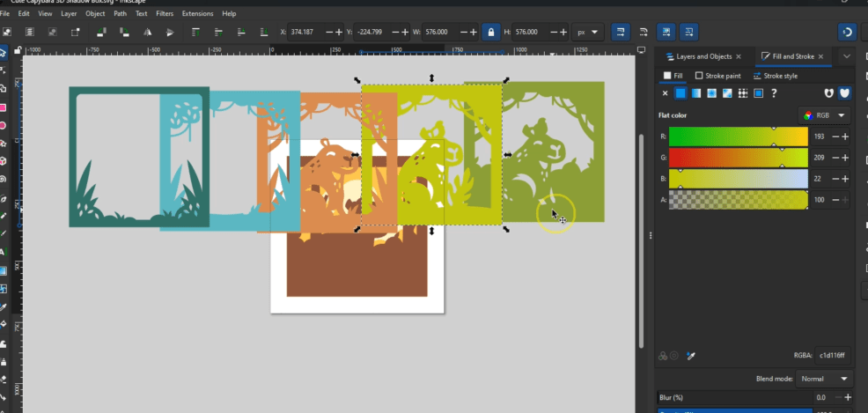Screen dimensions: 868x413
Task: Open the Blend mode Normal dropdown
Action: (x=824, y=379)
